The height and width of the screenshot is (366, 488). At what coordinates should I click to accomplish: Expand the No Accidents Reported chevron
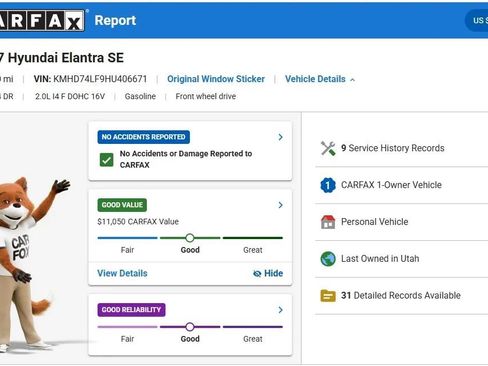click(280, 137)
